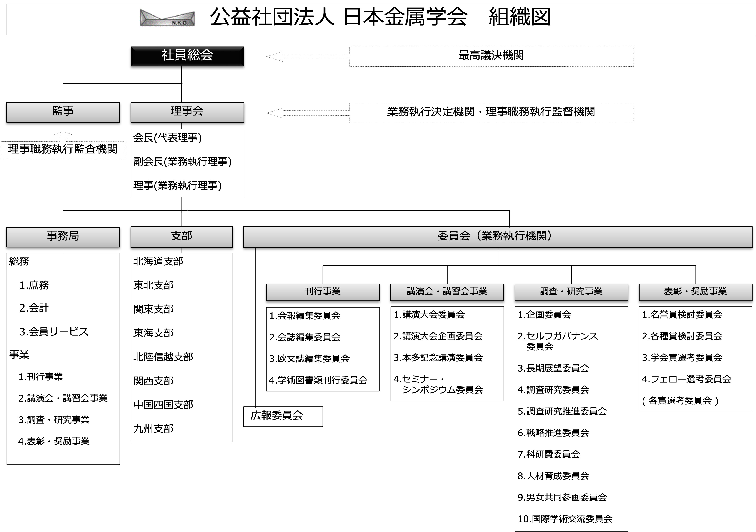Click 九州支部 in branch list
Screen dimensions: 756x532
point(153,429)
